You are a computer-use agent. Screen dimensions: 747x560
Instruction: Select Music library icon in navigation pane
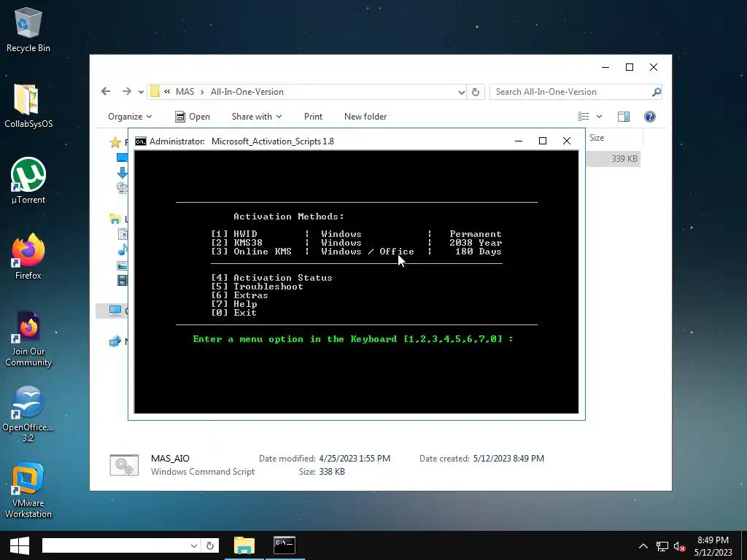tap(123, 249)
